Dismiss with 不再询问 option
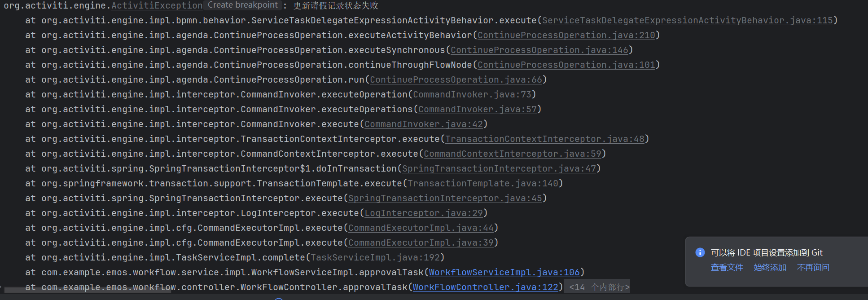This screenshot has width=868, height=300. point(813,268)
